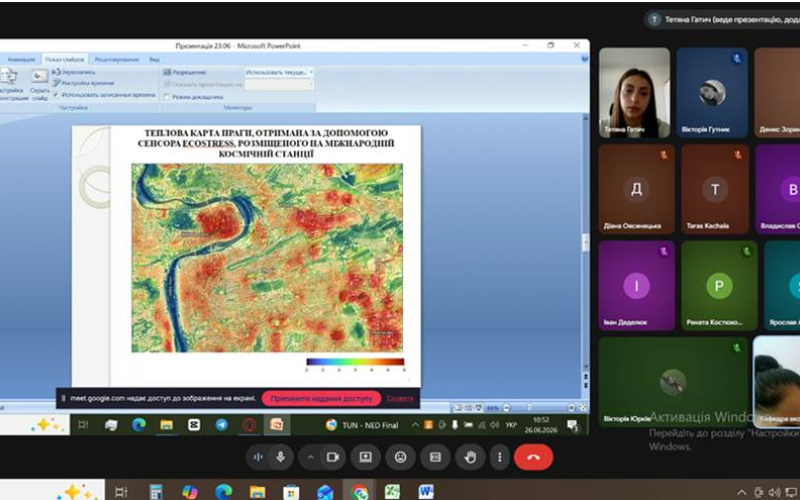
Task: Expand audio/video settings chevron arrow
Action: click(310, 457)
